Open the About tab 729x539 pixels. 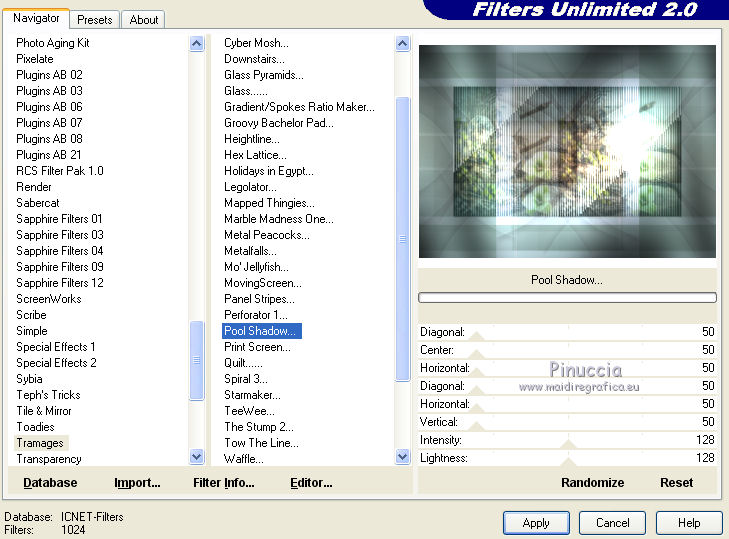pyautogui.click(x=144, y=20)
